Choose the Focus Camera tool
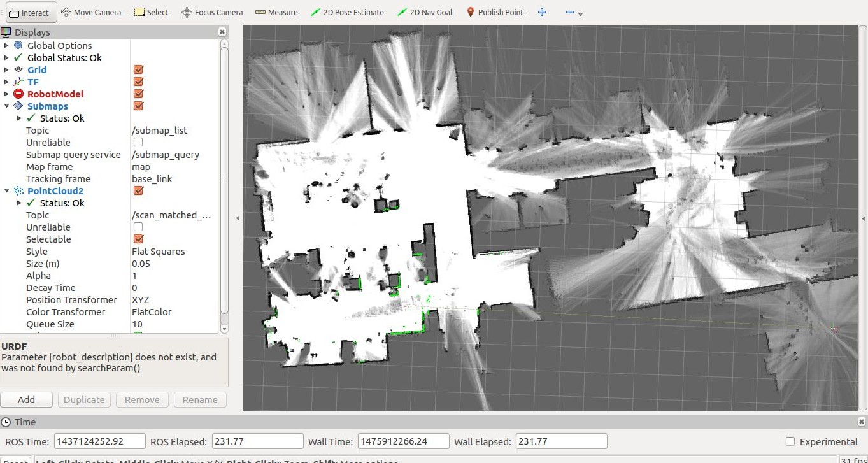 tap(212, 12)
